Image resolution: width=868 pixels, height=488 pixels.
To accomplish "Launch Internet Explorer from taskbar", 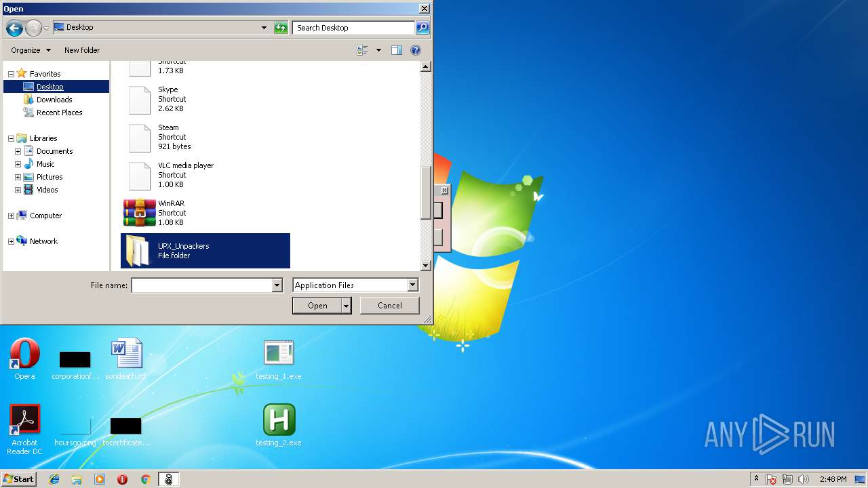I will click(54, 479).
